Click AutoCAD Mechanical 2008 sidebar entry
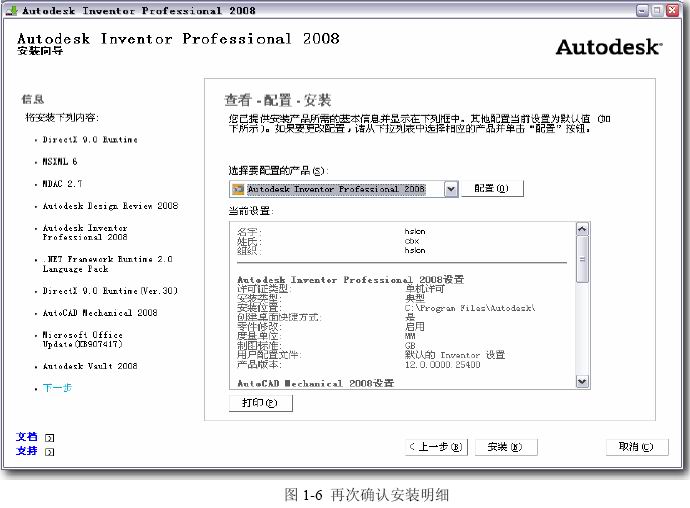The width and height of the screenshot is (690, 508). tap(100, 313)
